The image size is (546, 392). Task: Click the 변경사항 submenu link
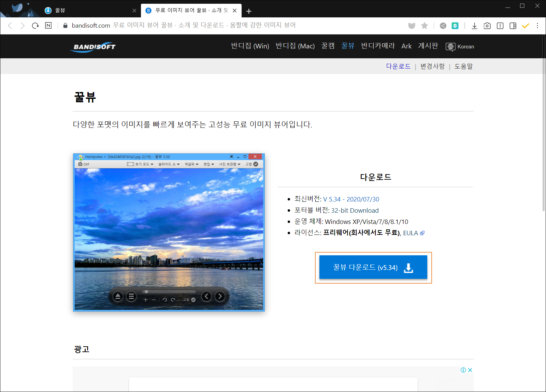[432, 66]
